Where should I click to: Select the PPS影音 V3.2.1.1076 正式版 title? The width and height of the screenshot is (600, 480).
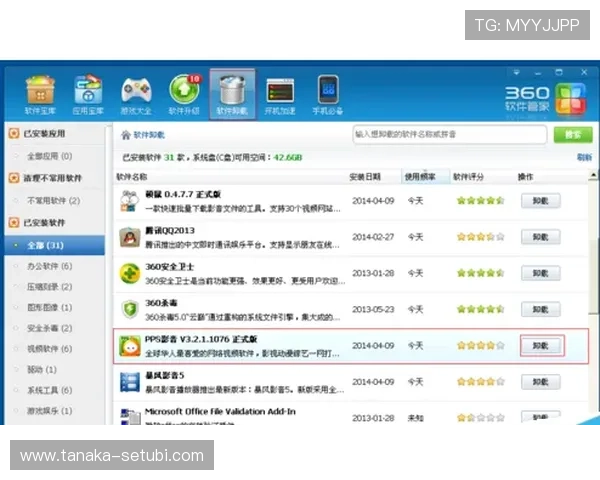click(201, 339)
